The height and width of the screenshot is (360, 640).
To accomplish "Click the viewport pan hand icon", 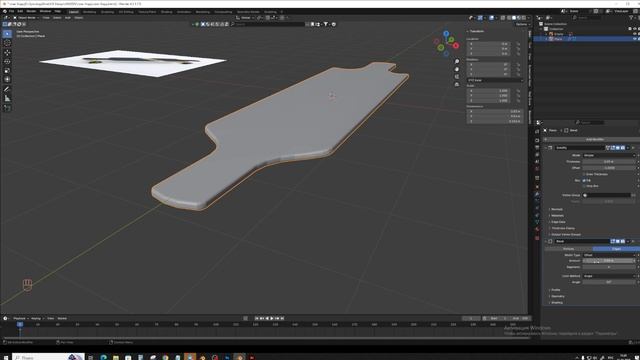I will (x=457, y=69).
